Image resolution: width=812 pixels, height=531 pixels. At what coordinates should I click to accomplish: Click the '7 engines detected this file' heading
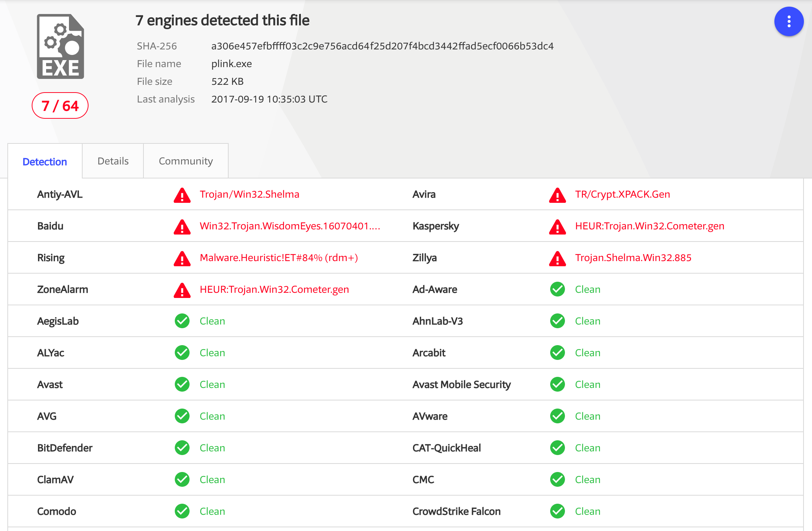pyautogui.click(x=222, y=20)
